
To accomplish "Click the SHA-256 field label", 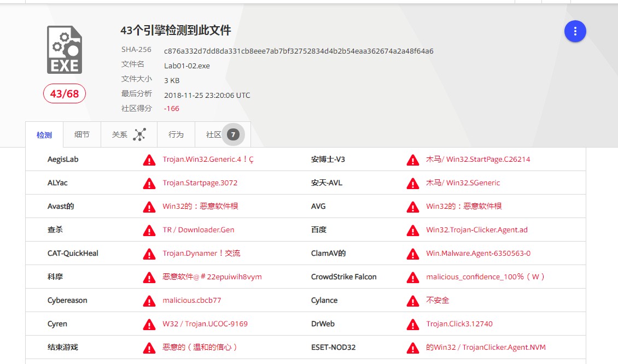I will [136, 49].
